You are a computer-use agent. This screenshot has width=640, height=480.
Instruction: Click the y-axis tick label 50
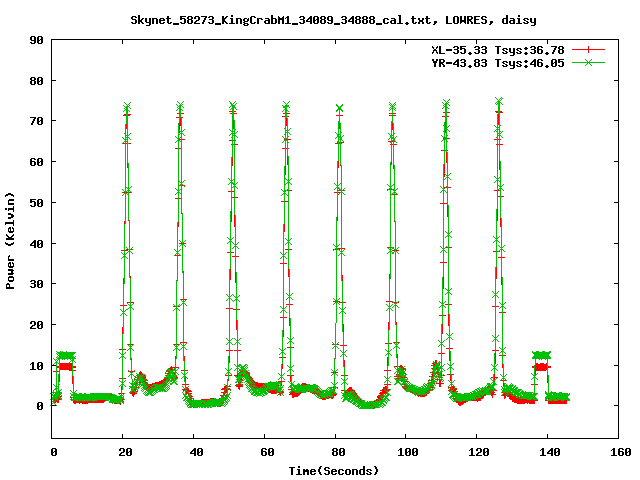click(x=36, y=203)
